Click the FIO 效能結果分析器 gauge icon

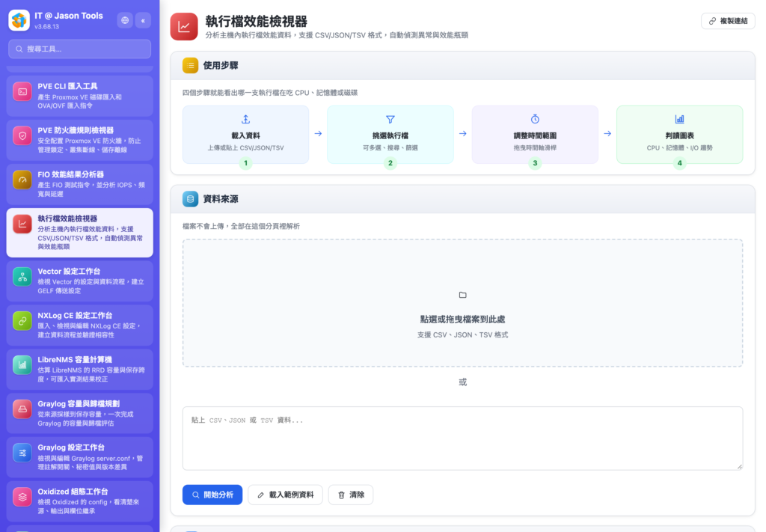coord(22,180)
